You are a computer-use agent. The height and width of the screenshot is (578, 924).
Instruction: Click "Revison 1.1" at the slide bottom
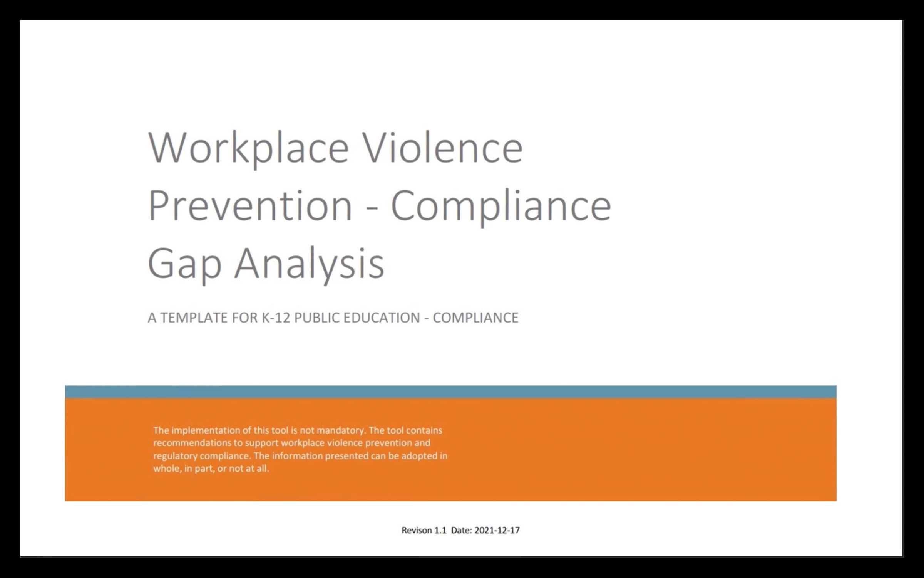click(424, 530)
